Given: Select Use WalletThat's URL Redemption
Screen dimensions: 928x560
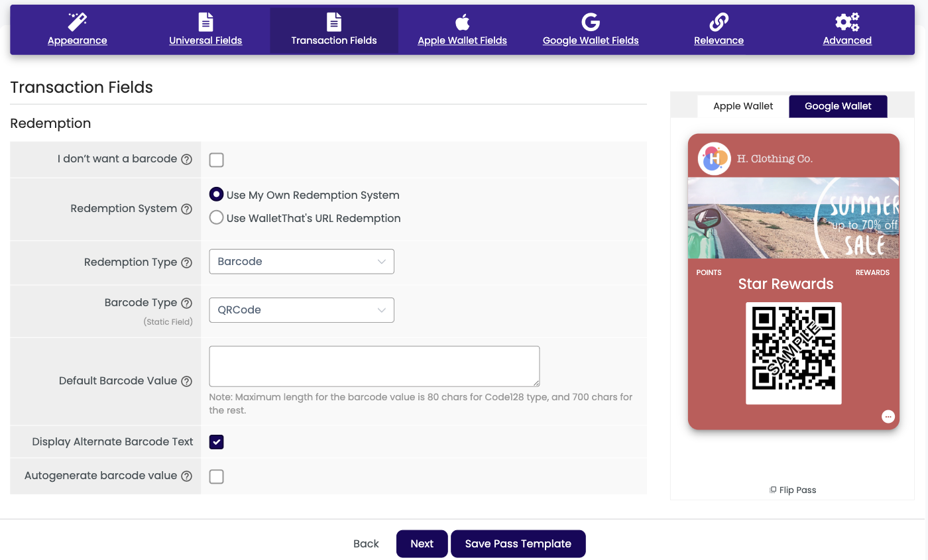Looking at the screenshot, I should point(216,217).
